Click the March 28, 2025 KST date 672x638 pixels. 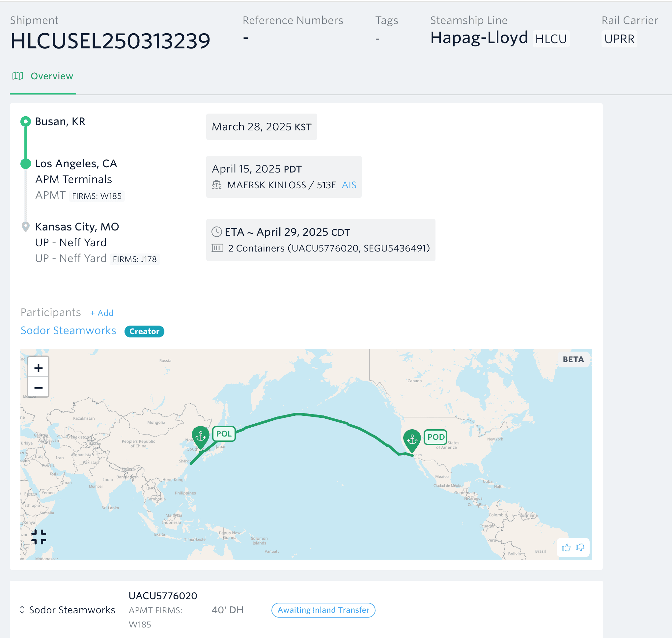[x=262, y=127]
